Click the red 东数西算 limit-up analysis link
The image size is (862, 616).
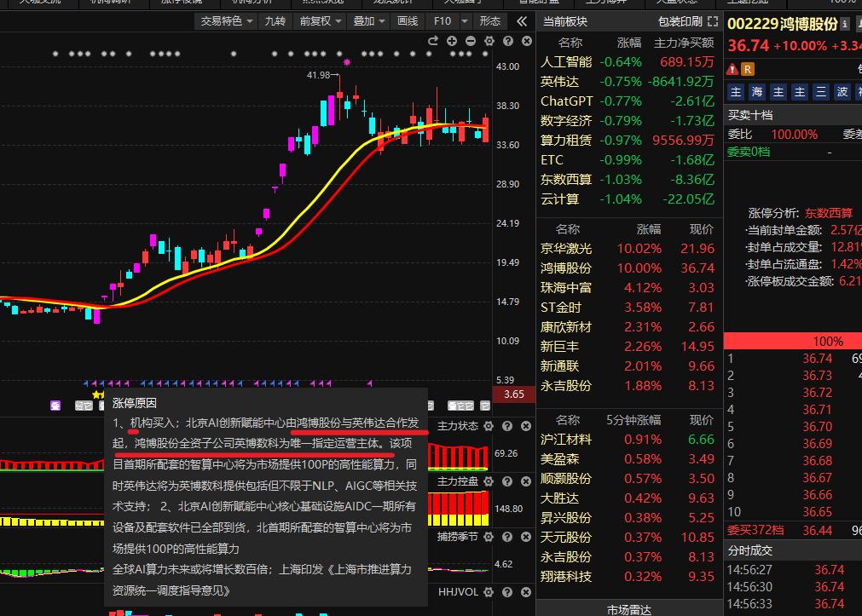[829, 213]
